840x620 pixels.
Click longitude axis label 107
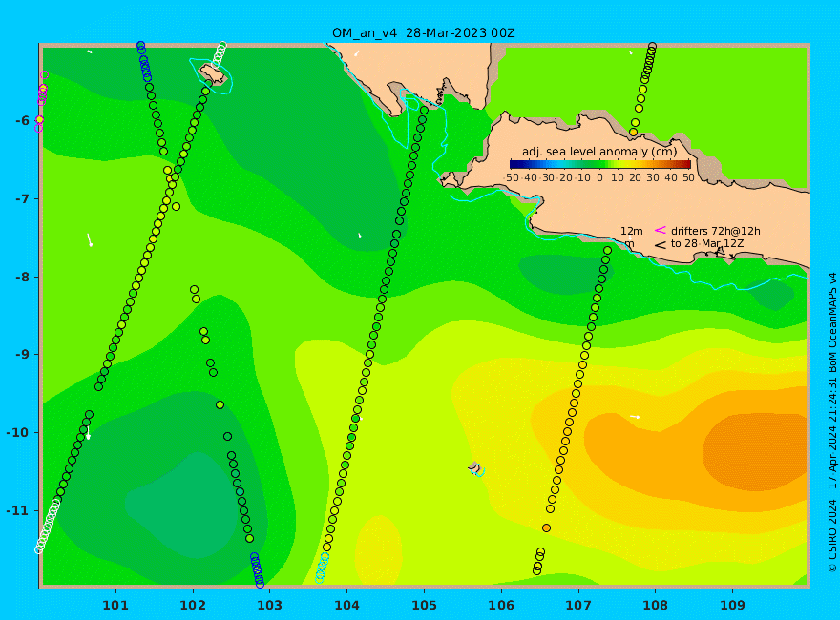pos(578,605)
